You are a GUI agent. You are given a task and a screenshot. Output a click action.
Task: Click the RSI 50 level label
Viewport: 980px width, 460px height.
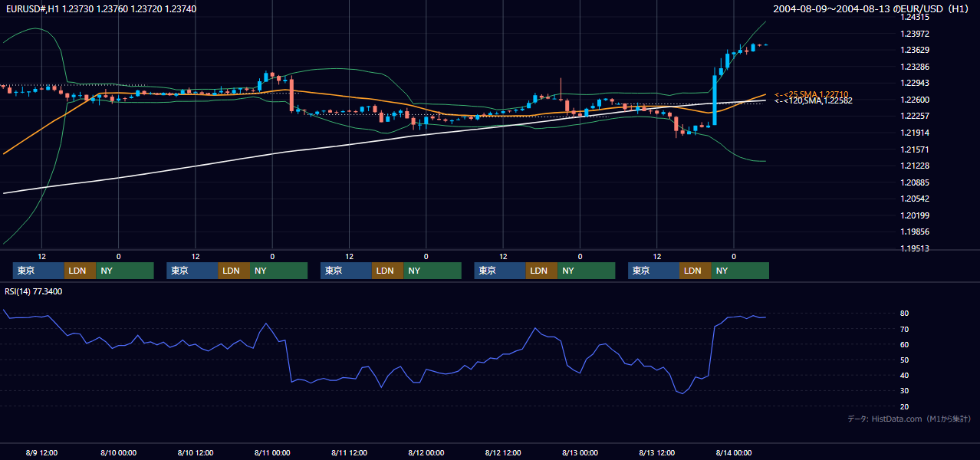tap(905, 360)
